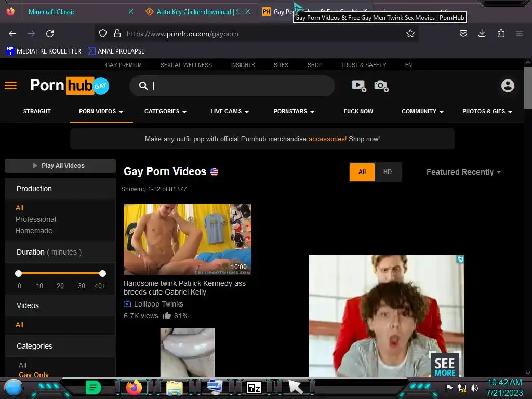Select the HD quality filter button
Viewport: 532px width, 399px height.
pos(388,172)
